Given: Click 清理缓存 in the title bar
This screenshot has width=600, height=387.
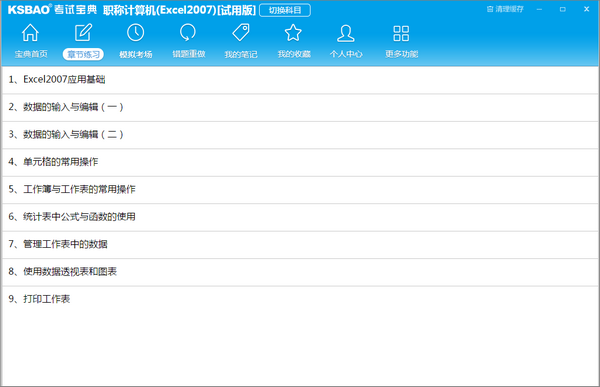Looking at the screenshot, I should (505, 9).
